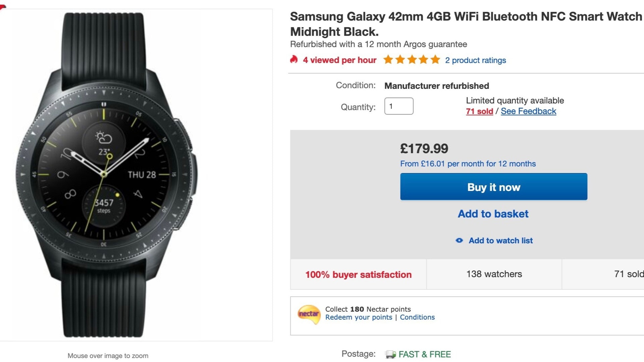Click the 138 watchers cell

point(494,274)
